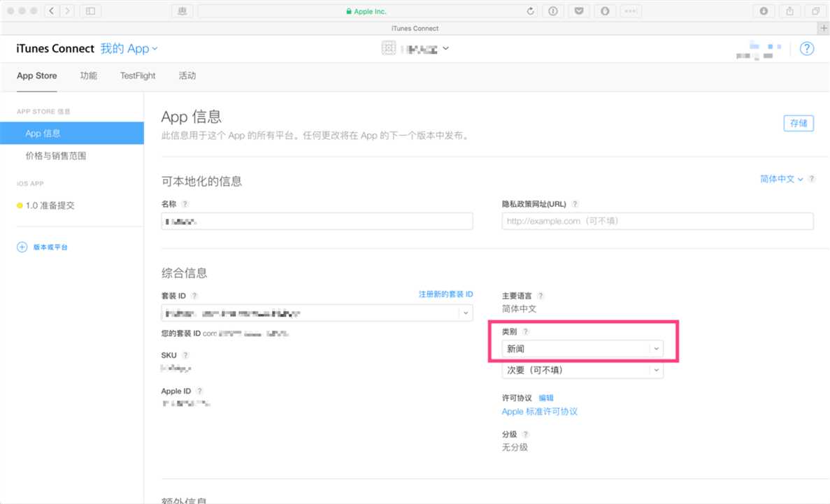Click the app icon placeholder in header
Image resolution: width=830 pixels, height=504 pixels.
point(389,48)
